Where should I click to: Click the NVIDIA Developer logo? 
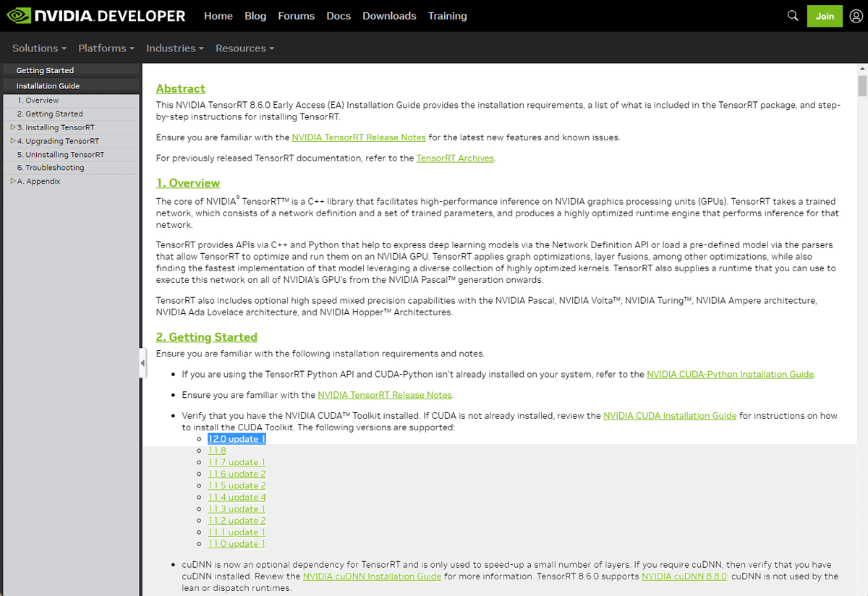[95, 15]
